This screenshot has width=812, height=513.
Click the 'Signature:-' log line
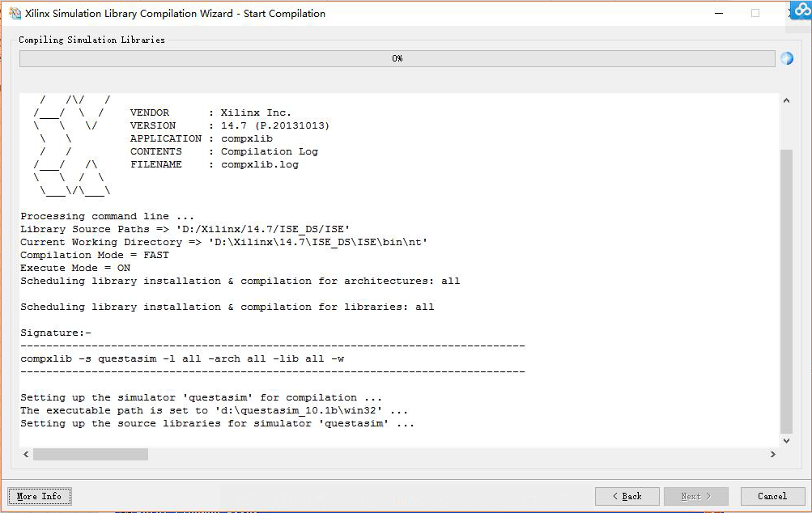[56, 333]
